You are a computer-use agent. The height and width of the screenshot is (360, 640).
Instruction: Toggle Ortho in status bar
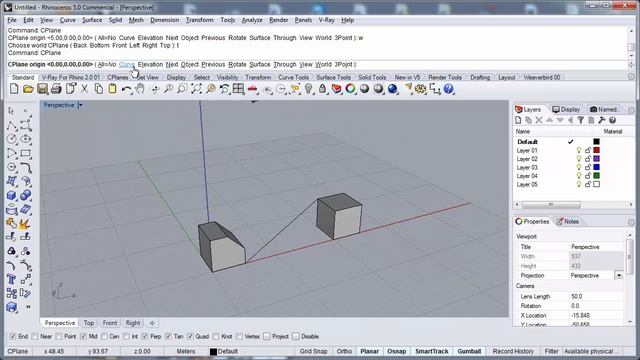(x=344, y=351)
